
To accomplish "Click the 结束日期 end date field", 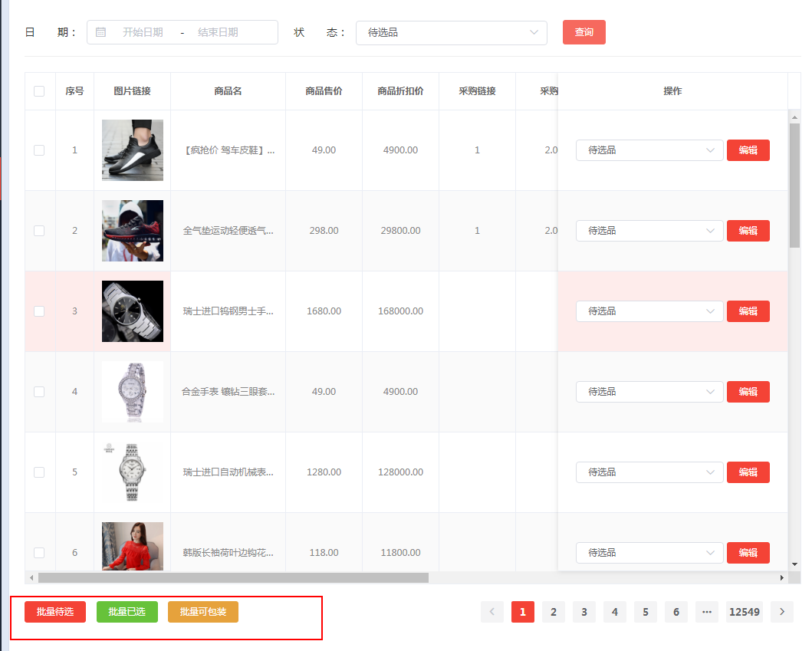I will point(218,32).
